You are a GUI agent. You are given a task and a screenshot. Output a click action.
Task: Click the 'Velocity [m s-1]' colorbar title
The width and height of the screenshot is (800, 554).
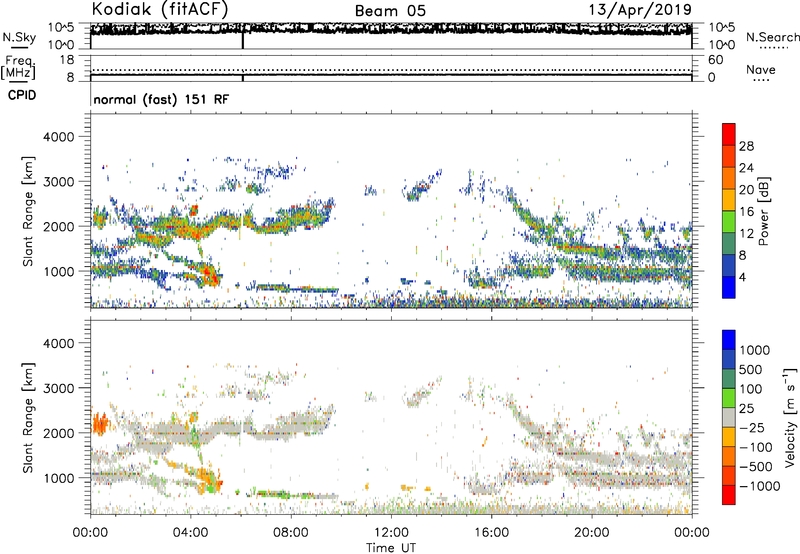pyautogui.click(x=790, y=417)
